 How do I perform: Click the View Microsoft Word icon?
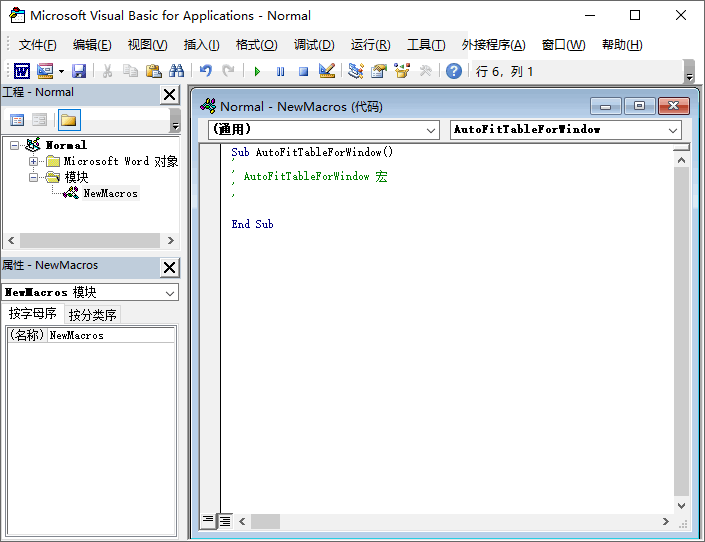(x=22, y=71)
